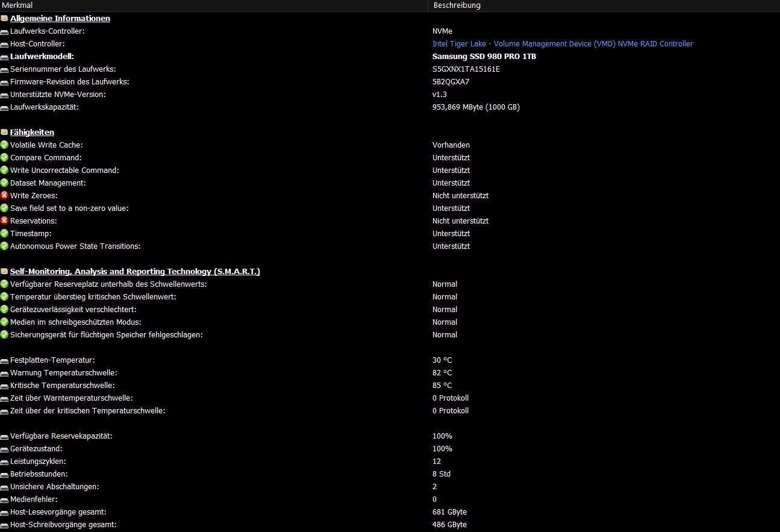Select the Leistungszyklen value 12
The height and width of the screenshot is (532, 780).
pos(437,462)
